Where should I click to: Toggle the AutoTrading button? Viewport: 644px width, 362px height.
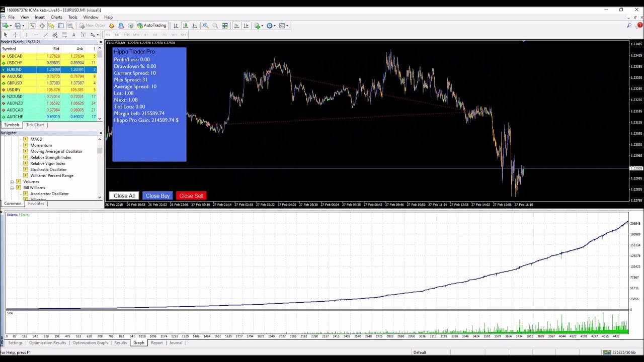[152, 26]
